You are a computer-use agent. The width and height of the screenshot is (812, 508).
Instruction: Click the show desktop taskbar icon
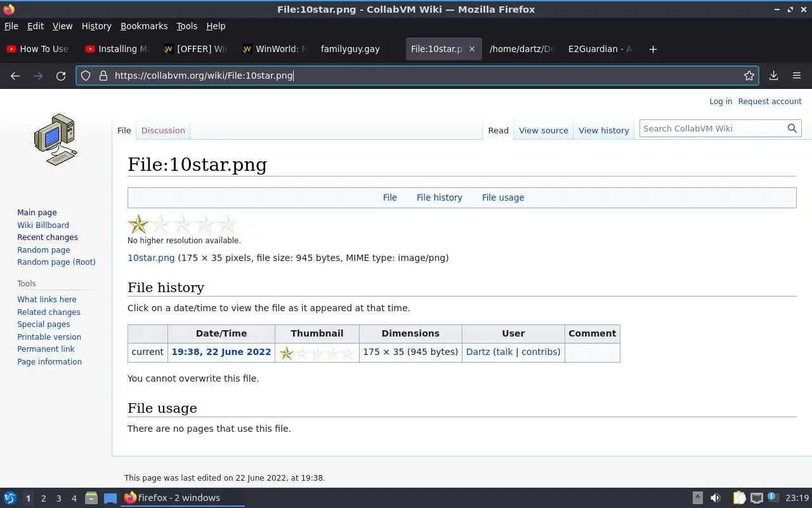(x=110, y=498)
